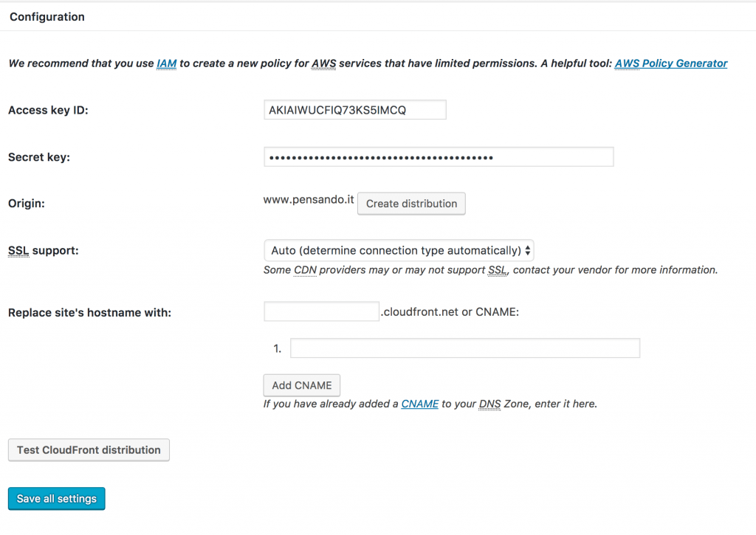
Task: Click the first CNAME entry field
Action: coord(465,348)
